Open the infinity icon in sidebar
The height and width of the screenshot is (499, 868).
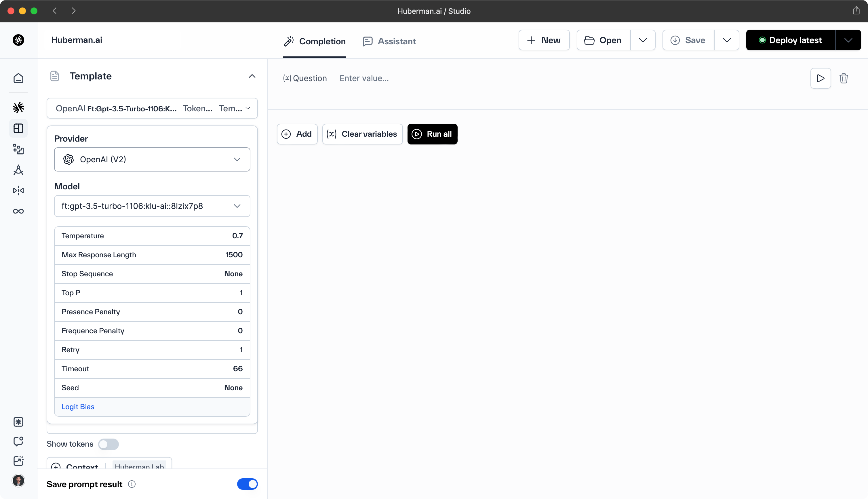click(18, 211)
